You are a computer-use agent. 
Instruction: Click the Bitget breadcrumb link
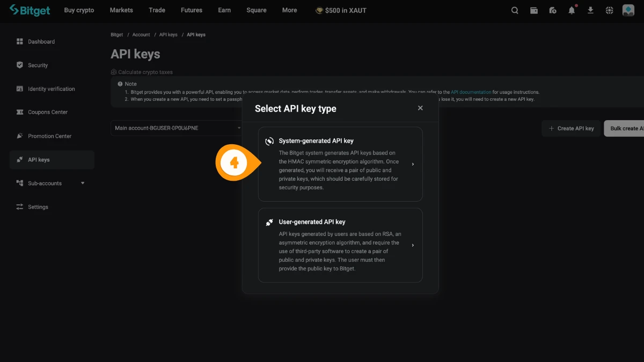coord(116,35)
